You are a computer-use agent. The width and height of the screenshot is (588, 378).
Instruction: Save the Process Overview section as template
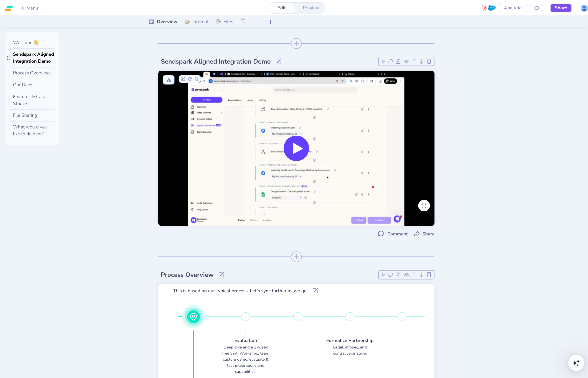click(398, 275)
